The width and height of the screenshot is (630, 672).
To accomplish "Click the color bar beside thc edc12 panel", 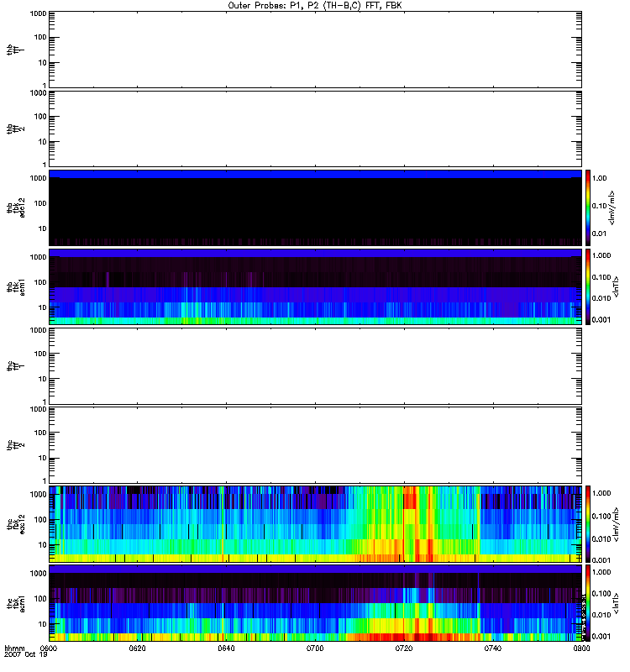I will pyautogui.click(x=589, y=522).
